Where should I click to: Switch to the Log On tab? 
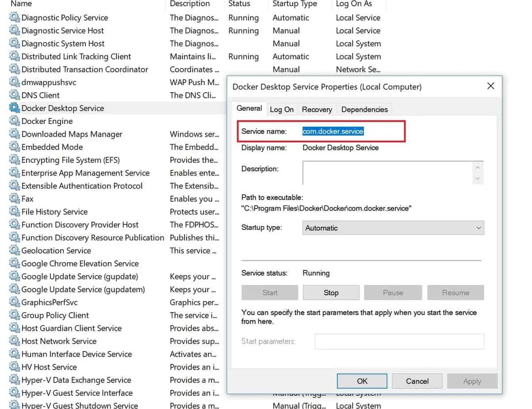pos(282,109)
